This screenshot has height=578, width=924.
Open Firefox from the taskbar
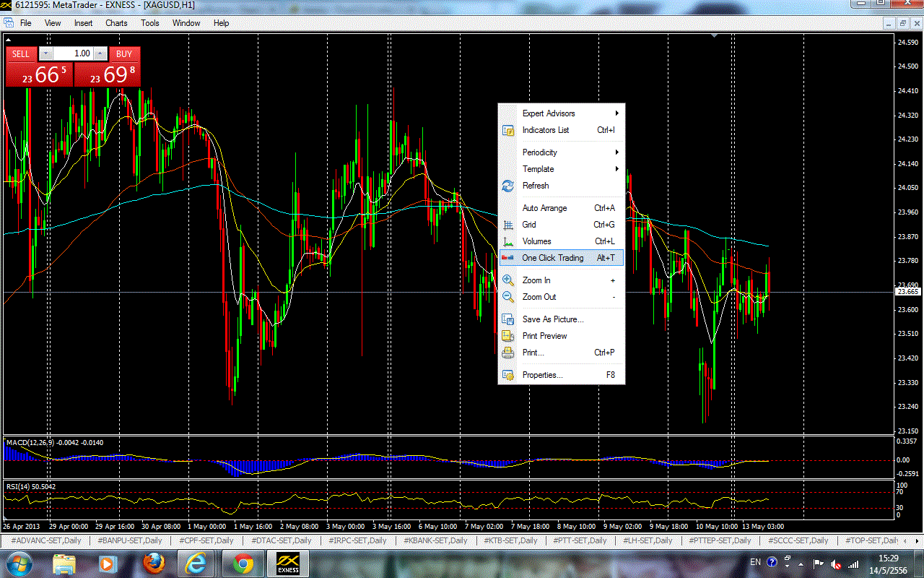tap(153, 564)
